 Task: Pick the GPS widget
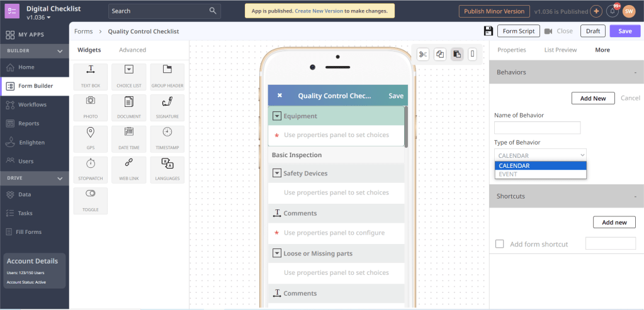point(91,133)
